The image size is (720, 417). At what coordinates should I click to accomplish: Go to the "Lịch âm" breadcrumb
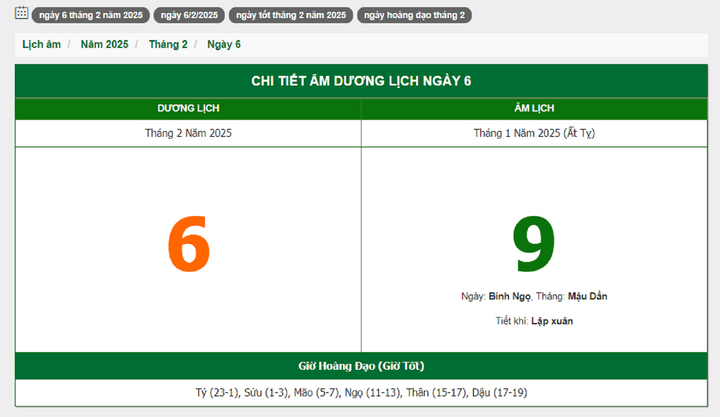tap(41, 45)
